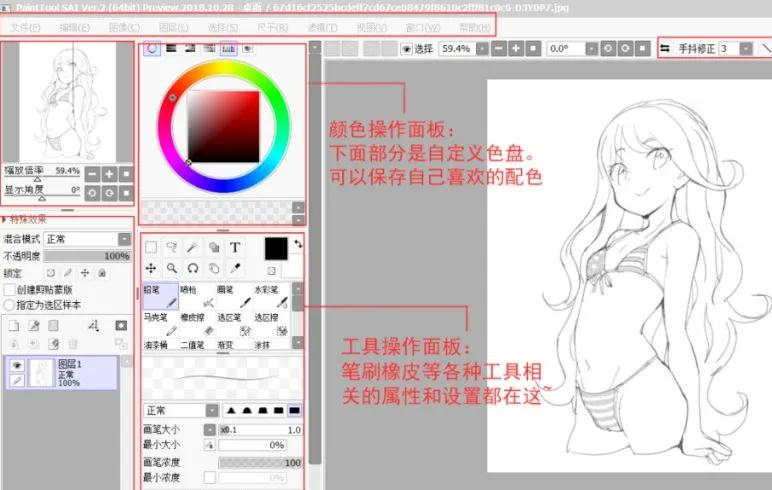
Task: Select the Move tool
Action: pos(151,268)
